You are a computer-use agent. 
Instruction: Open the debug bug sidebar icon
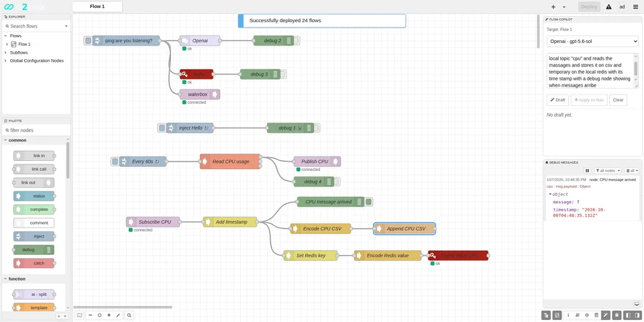(616, 315)
